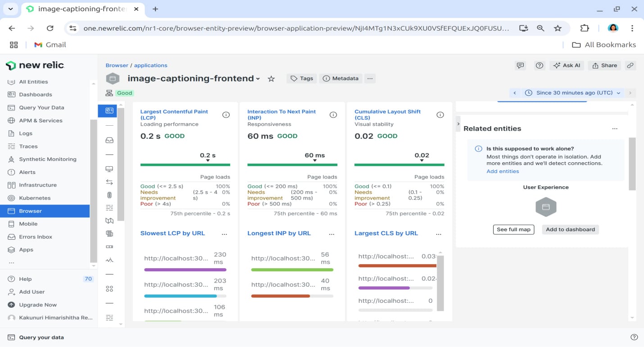Open the time range picker dropdown
Screen dimensions: 644x347
[573, 93]
